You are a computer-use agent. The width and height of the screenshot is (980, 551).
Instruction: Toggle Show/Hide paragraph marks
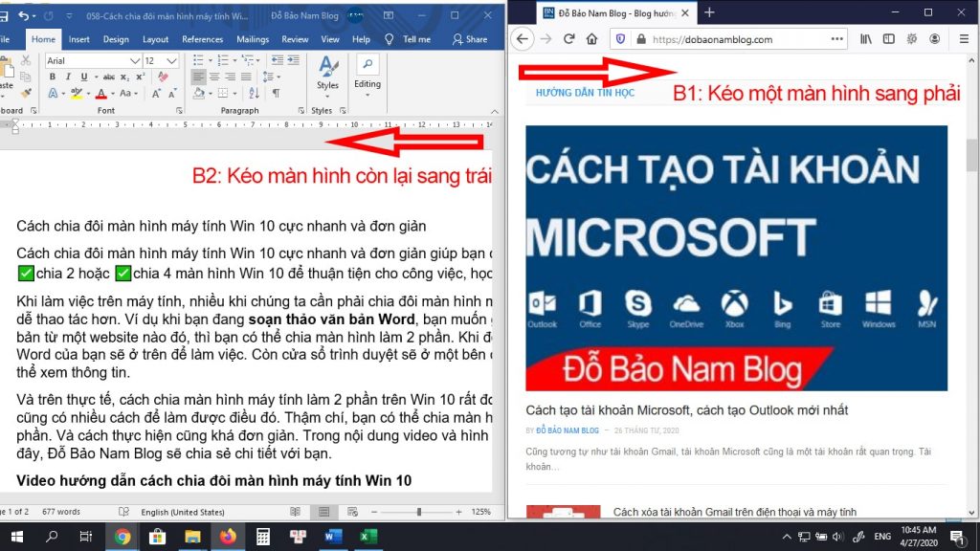click(276, 93)
